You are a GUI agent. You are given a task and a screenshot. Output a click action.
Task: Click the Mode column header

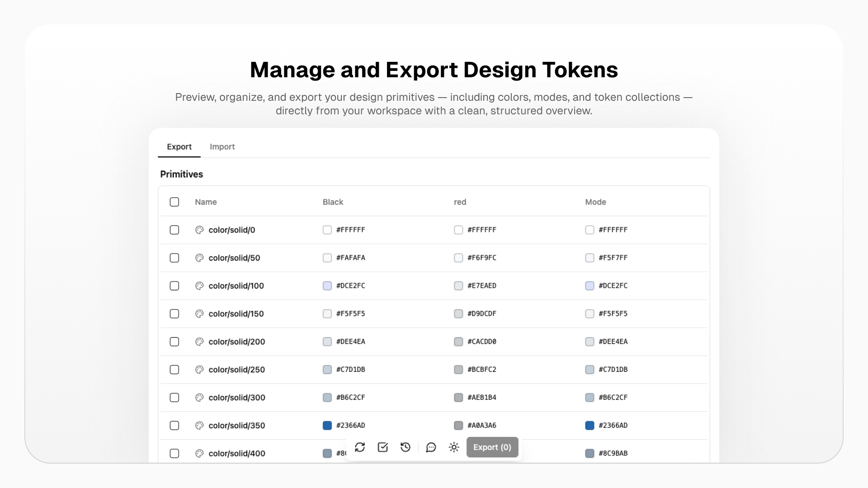(x=596, y=202)
